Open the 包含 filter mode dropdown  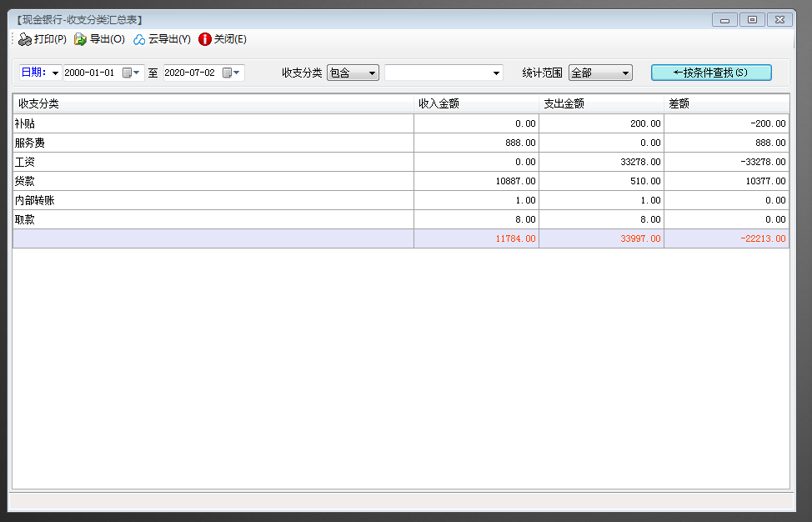coord(372,73)
